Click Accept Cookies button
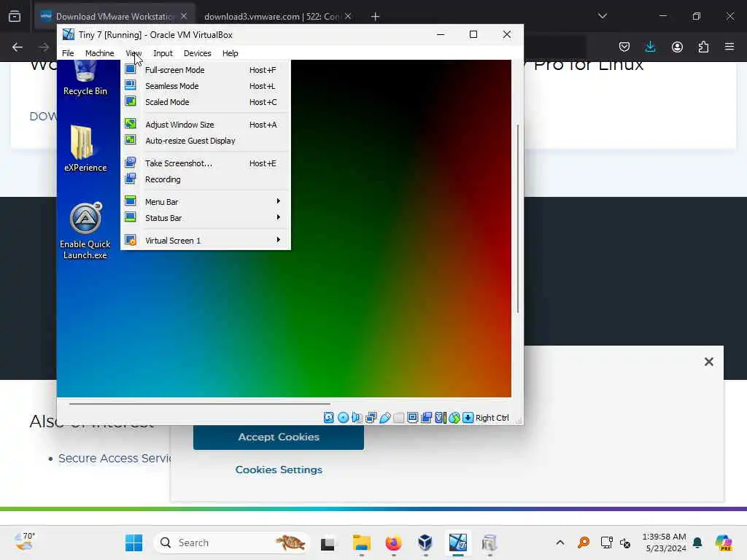The height and width of the screenshot is (560, 747). pos(279,437)
